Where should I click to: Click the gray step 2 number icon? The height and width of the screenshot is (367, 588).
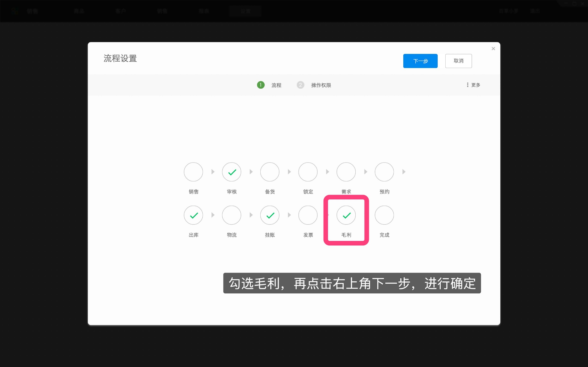[x=300, y=85]
